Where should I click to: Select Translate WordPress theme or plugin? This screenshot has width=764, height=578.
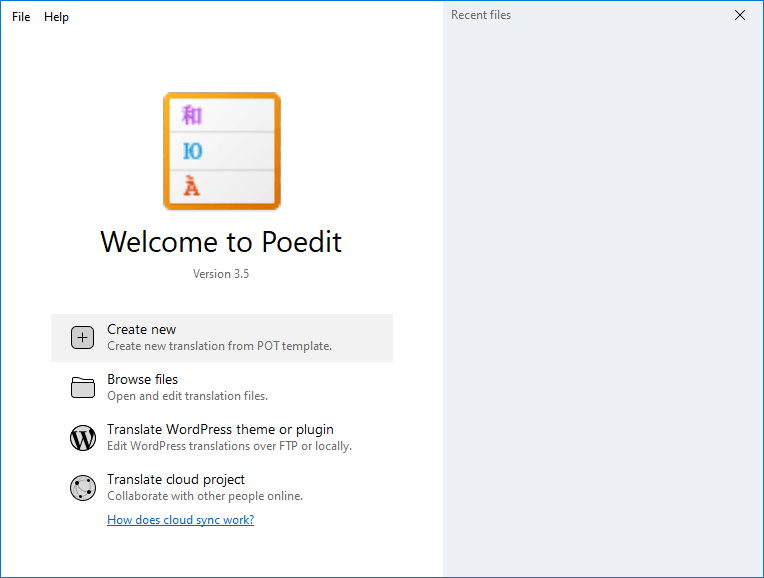222,438
